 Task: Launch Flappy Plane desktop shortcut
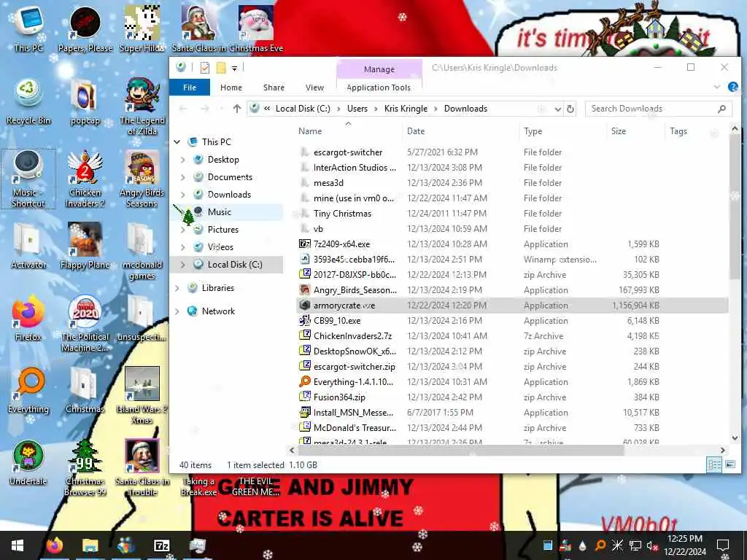(85, 246)
